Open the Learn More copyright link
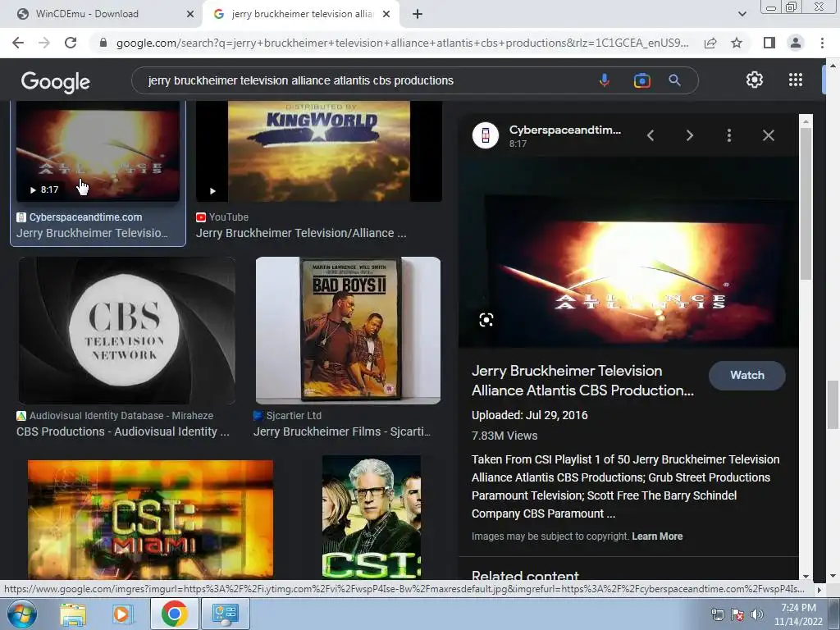The width and height of the screenshot is (840, 630). (657, 536)
